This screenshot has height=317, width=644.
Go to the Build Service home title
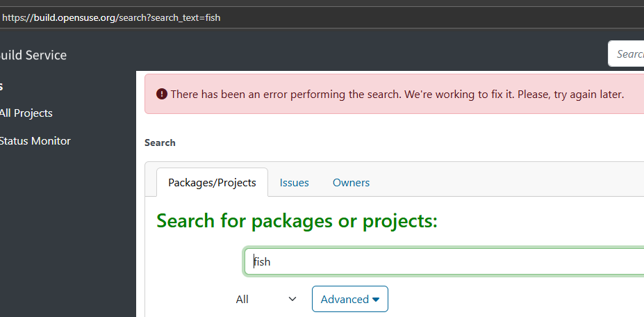tap(33, 55)
